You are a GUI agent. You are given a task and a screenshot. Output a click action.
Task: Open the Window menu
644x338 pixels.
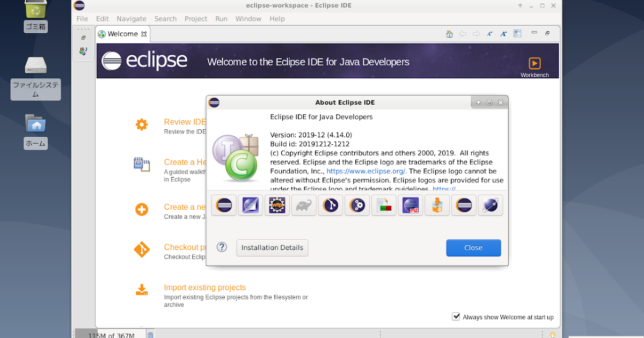(x=248, y=19)
